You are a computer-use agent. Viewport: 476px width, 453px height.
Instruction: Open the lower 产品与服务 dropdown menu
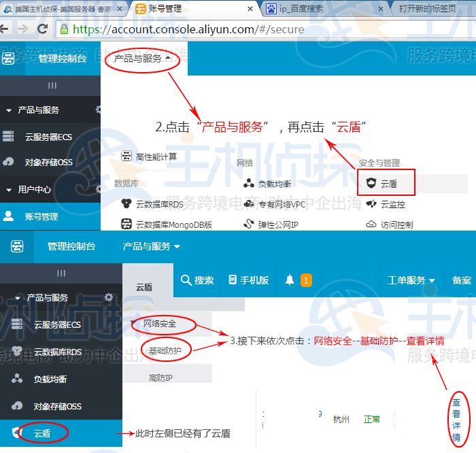coord(151,246)
